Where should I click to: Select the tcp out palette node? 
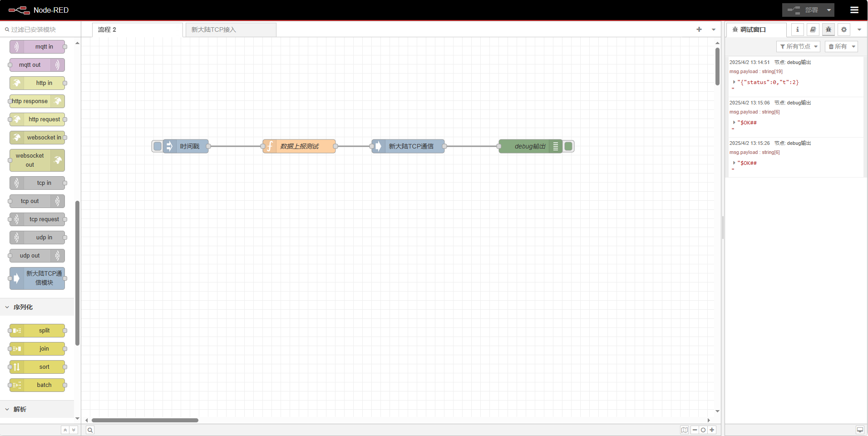coord(37,201)
